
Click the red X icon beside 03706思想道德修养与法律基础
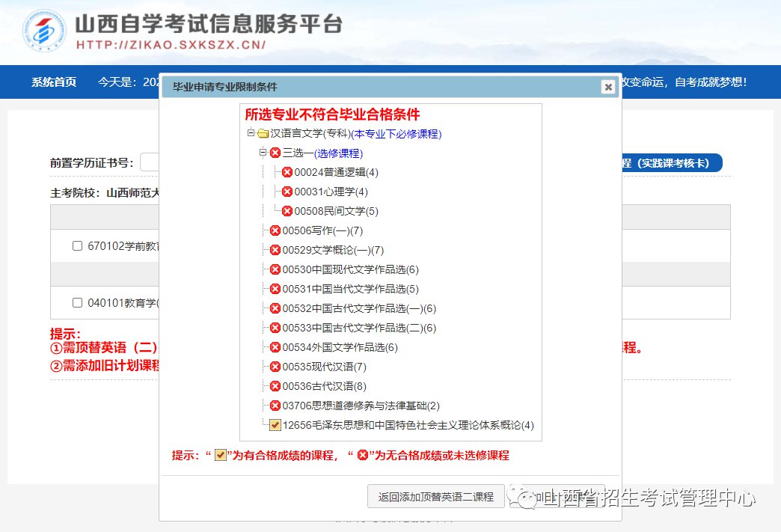275,406
